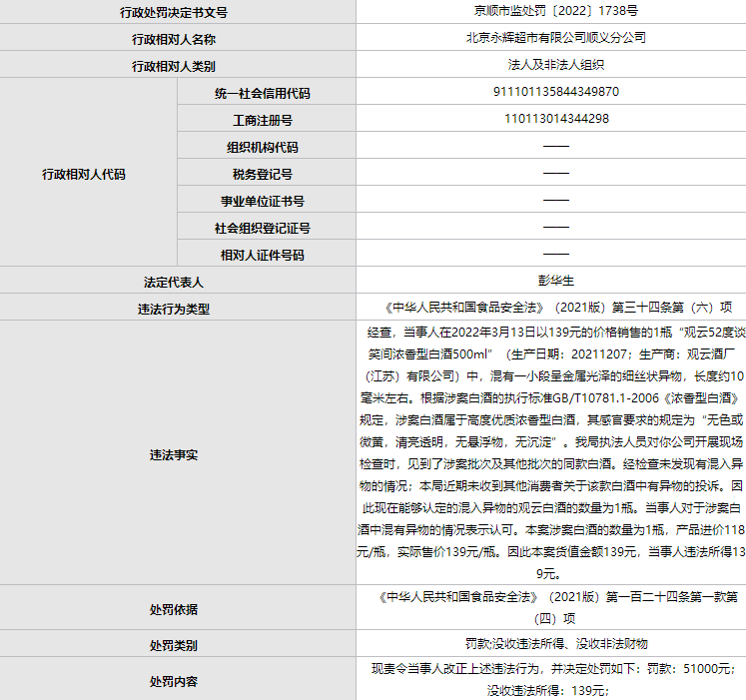The image size is (746, 700).
Task: Click the 处罚依据 label
Action: (x=174, y=609)
